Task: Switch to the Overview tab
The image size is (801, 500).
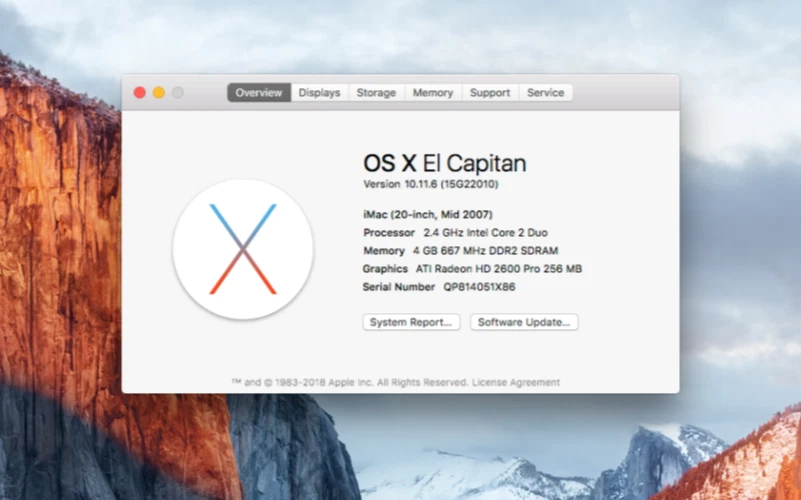Action: point(259,92)
